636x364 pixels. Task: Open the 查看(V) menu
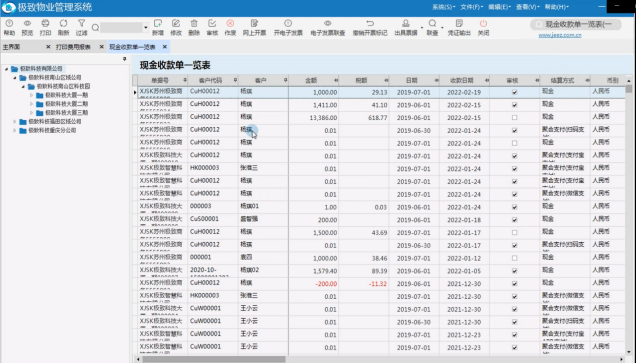coord(527,7)
